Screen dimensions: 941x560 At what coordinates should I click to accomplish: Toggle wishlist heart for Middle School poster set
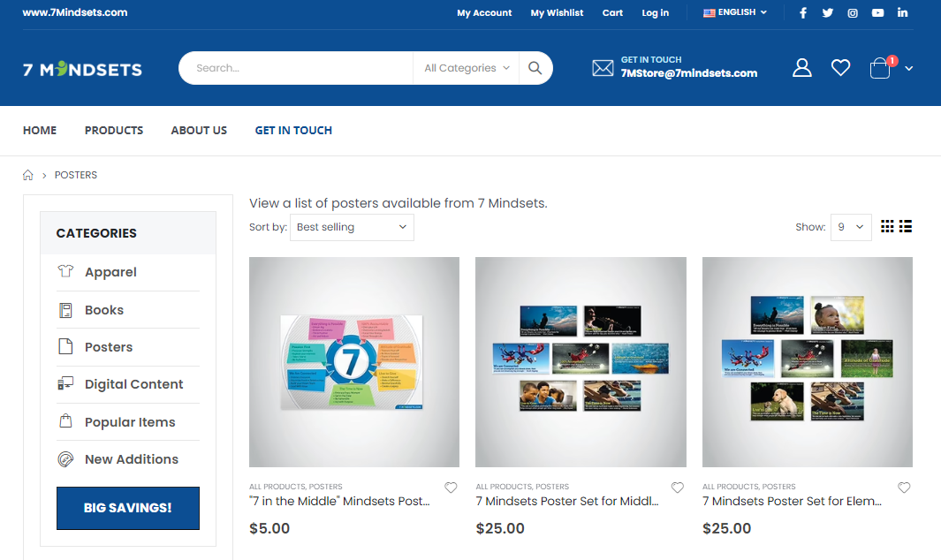click(678, 488)
